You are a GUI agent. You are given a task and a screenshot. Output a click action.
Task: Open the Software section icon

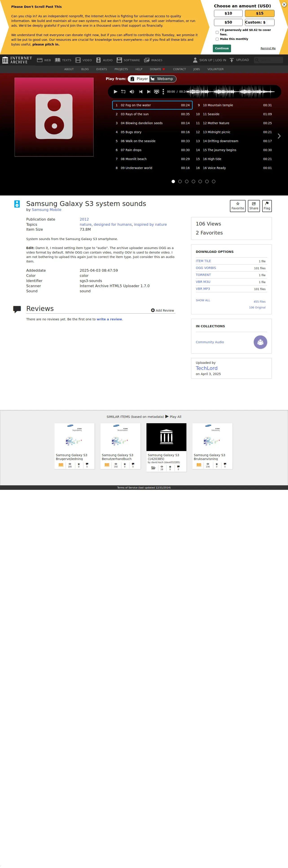click(119, 60)
